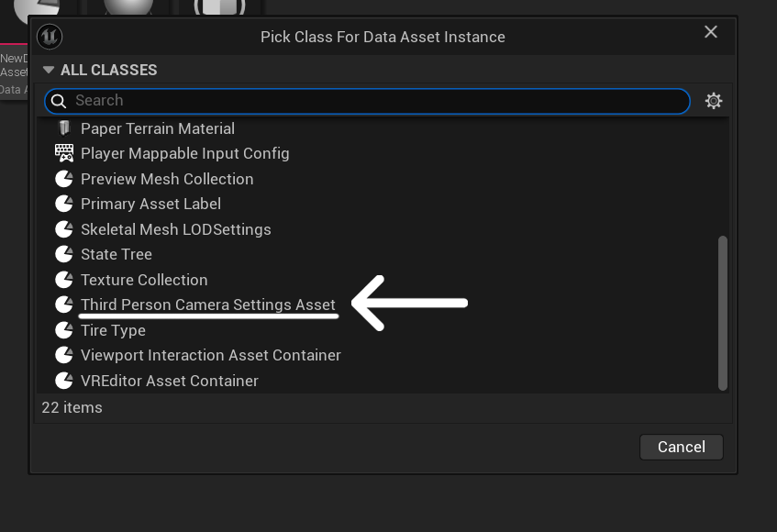777x532 pixels.
Task: Click the search magnifier icon
Action: 58,101
